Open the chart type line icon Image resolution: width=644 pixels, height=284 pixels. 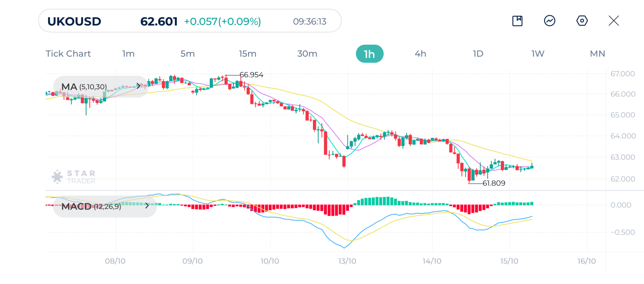click(549, 21)
